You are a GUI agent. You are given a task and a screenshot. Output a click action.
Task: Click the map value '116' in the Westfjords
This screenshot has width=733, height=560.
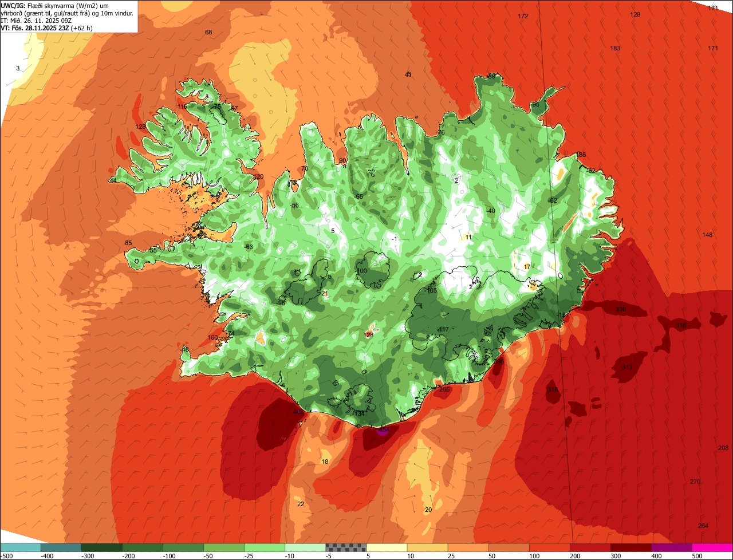[x=182, y=107]
